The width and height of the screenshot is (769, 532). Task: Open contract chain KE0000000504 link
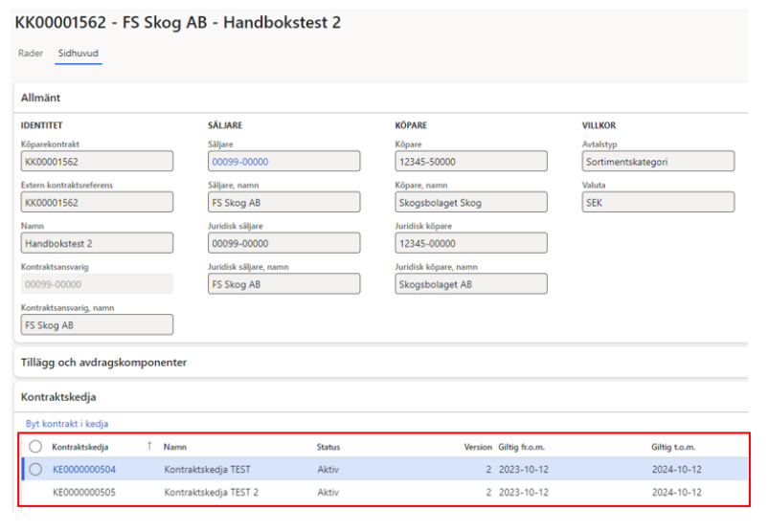(84, 469)
